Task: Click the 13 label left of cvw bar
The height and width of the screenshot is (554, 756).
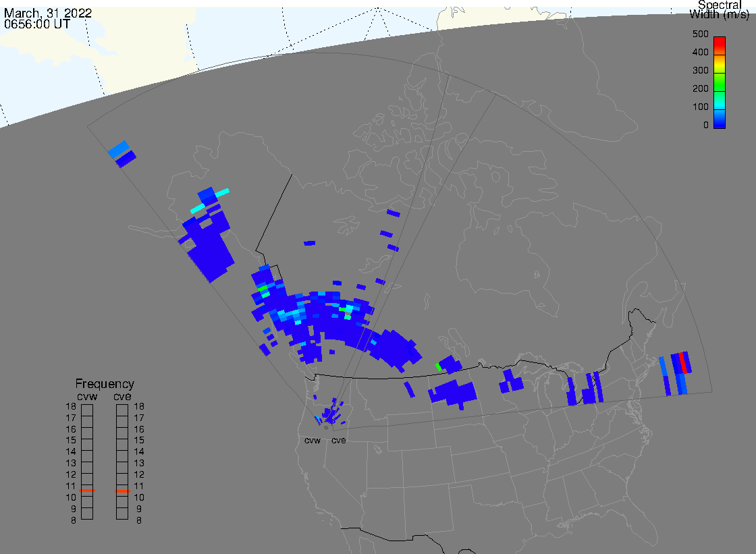Action: click(71, 464)
